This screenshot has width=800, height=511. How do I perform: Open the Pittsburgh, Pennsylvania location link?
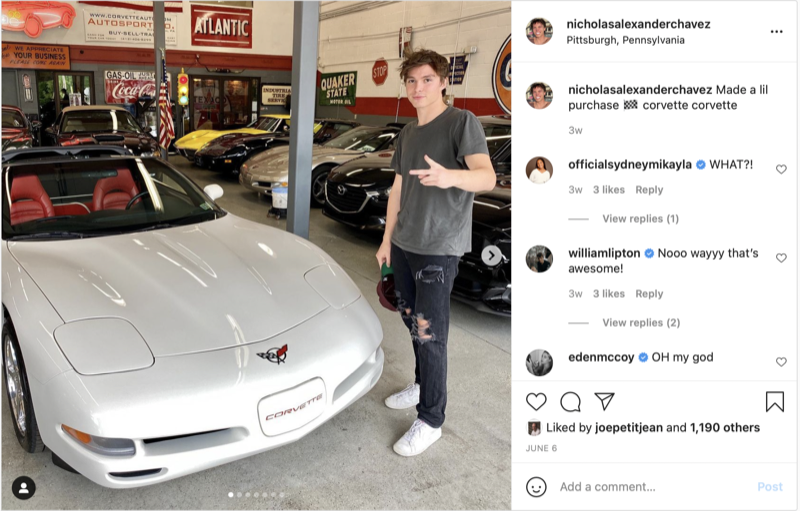click(626, 40)
